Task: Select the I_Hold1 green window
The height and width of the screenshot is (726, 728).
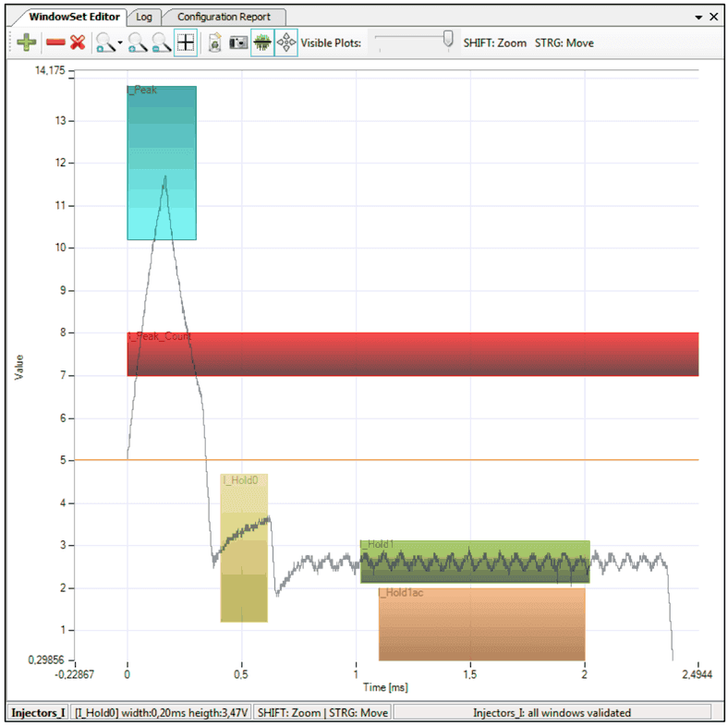Action: coord(475,562)
